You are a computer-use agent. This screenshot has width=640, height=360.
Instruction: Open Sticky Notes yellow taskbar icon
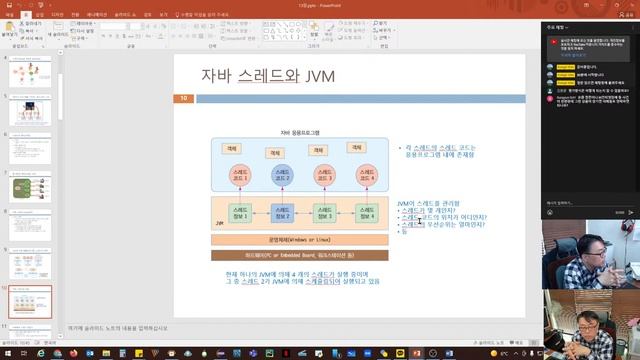point(139,353)
